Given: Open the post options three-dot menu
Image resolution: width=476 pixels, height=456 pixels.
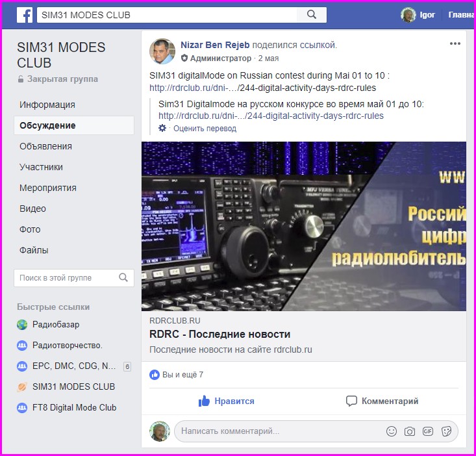Looking at the screenshot, I should tap(455, 44).
